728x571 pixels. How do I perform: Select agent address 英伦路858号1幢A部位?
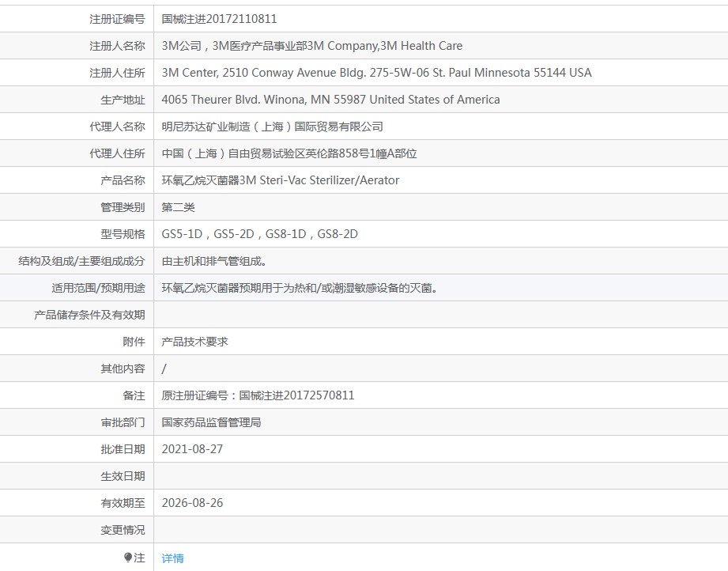pos(361,153)
